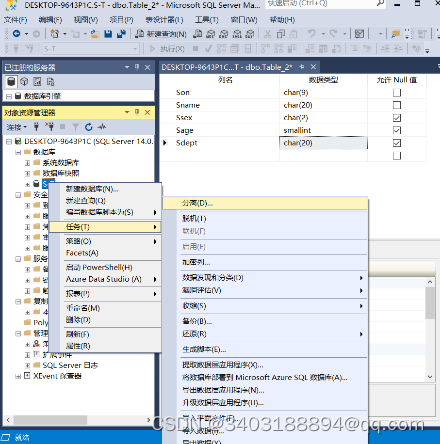Select 备份(B)... in the Tasks submenu
Image resolution: width=440 pixels, height=444 pixels.
(265, 321)
